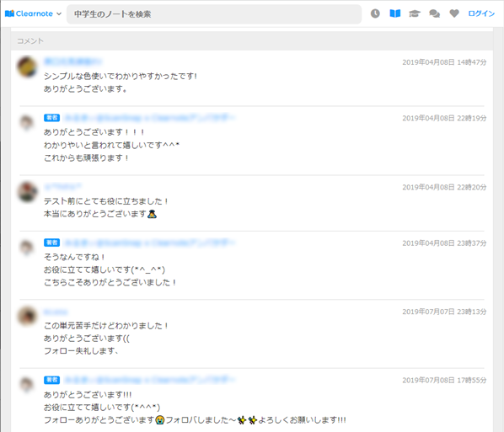Open blurred username of 14時47分 comment
This screenshot has width=504, height=432.
(x=72, y=61)
